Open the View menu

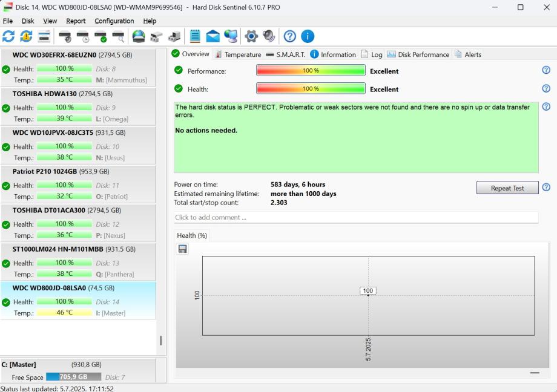tap(50, 21)
